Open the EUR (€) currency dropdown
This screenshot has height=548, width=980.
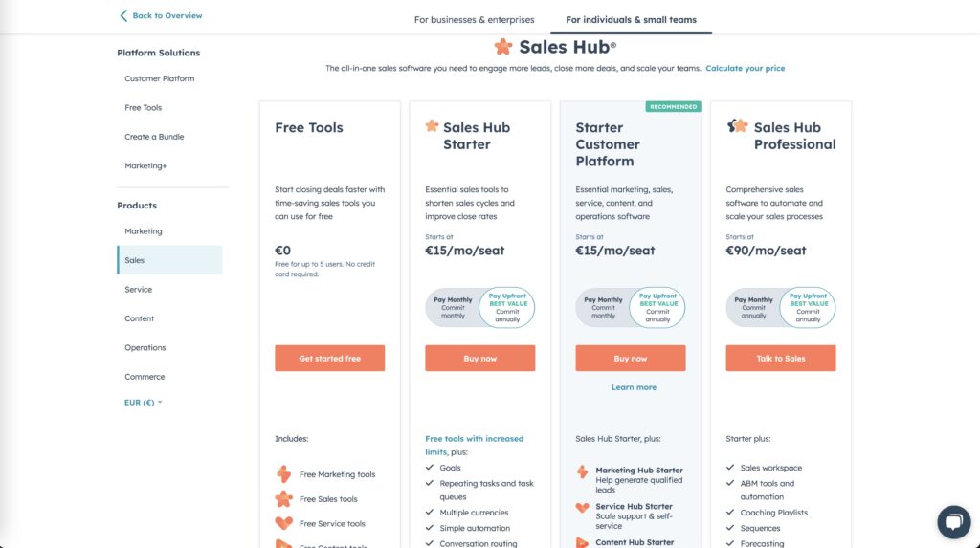click(x=144, y=403)
